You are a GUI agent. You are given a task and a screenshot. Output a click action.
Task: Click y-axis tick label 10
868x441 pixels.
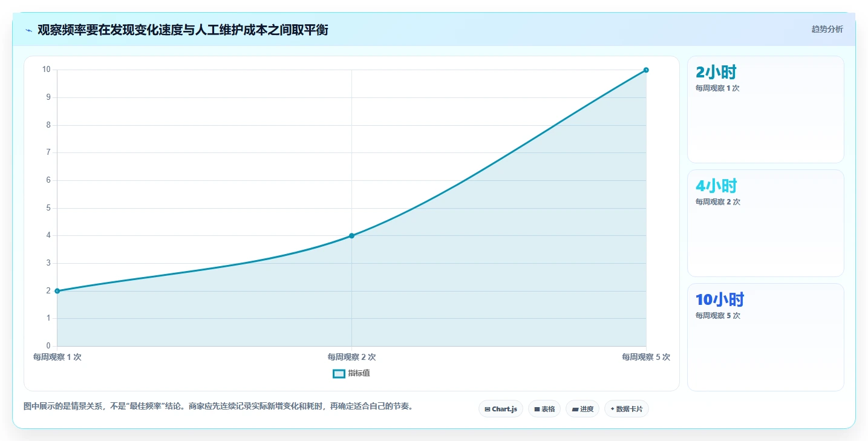[x=46, y=70]
